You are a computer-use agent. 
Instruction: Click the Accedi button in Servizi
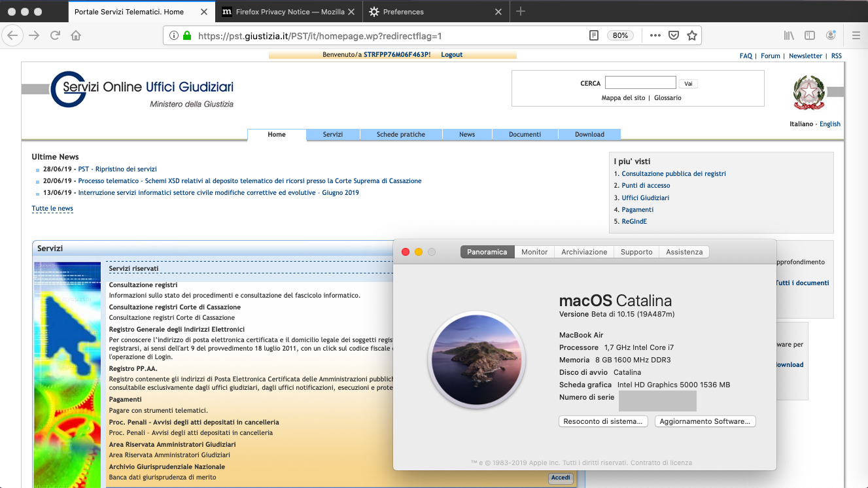pyautogui.click(x=561, y=478)
